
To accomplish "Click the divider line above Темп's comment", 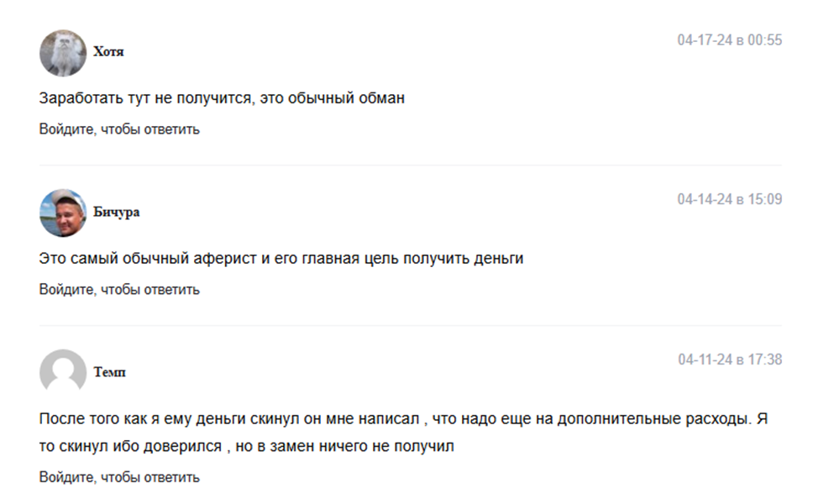I will click(x=410, y=326).
